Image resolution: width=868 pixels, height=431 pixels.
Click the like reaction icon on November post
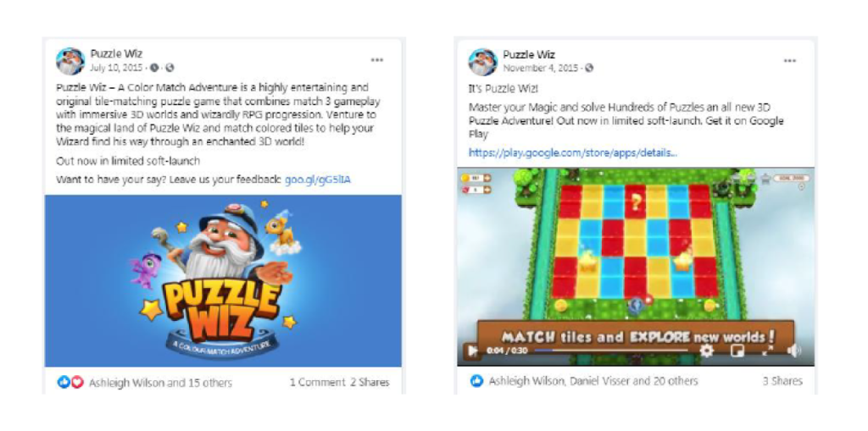click(476, 381)
